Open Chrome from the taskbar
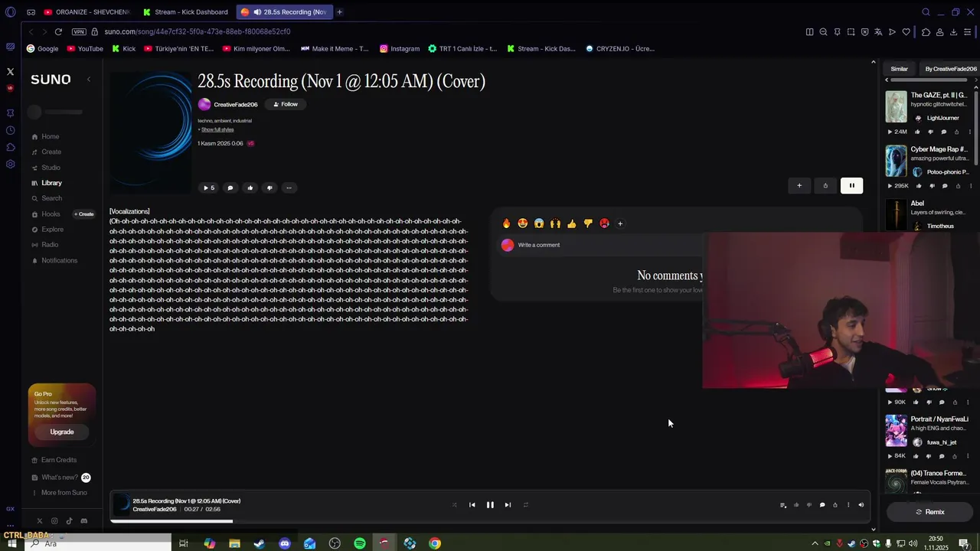This screenshot has width=980, height=551. pos(435,543)
